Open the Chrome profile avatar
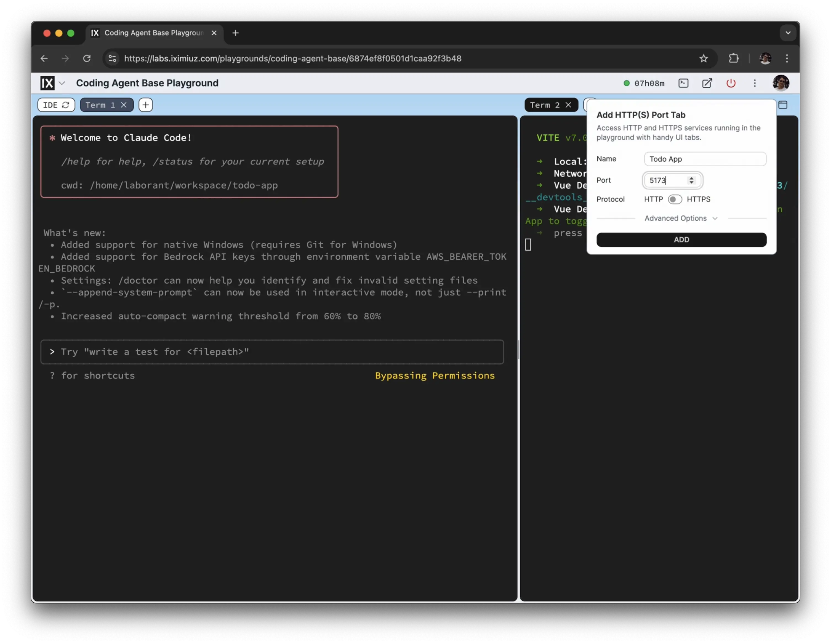The width and height of the screenshot is (831, 644). (x=765, y=58)
